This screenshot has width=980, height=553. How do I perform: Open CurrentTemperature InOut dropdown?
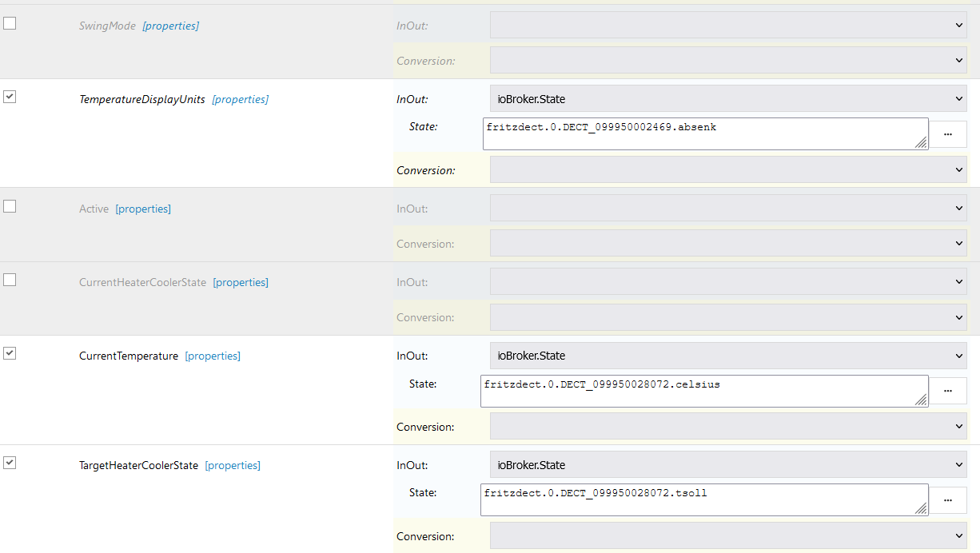(728, 356)
